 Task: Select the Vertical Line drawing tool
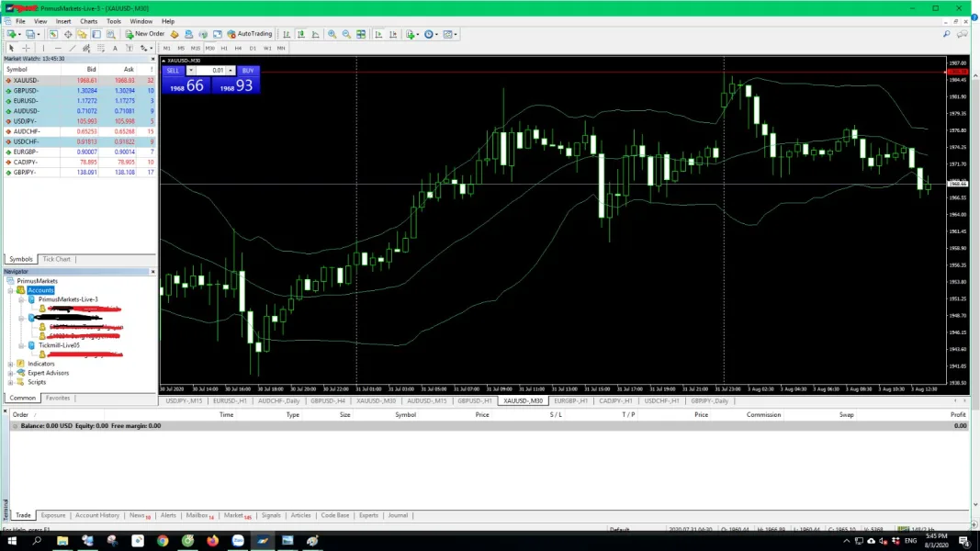tap(43, 48)
